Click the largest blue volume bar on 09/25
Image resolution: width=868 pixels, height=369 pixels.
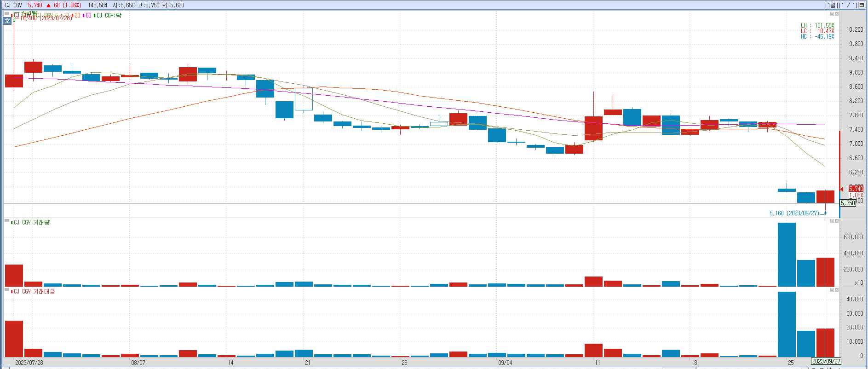point(787,254)
